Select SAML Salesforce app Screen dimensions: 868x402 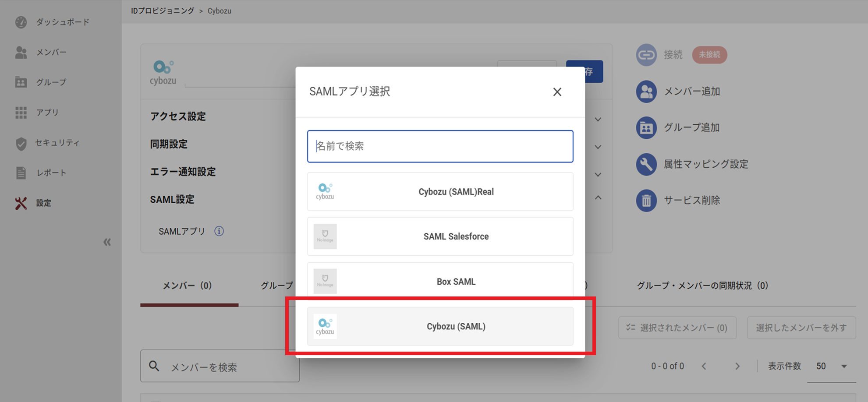(x=440, y=236)
